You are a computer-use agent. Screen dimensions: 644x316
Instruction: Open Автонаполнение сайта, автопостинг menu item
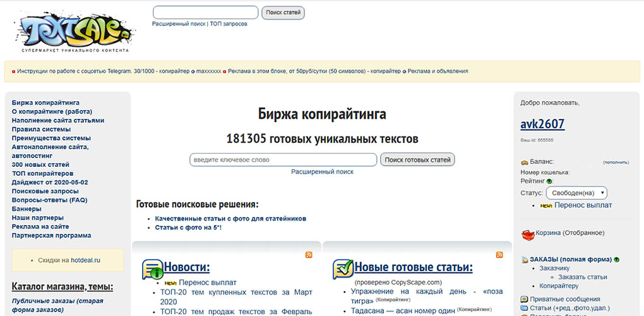click(x=50, y=151)
